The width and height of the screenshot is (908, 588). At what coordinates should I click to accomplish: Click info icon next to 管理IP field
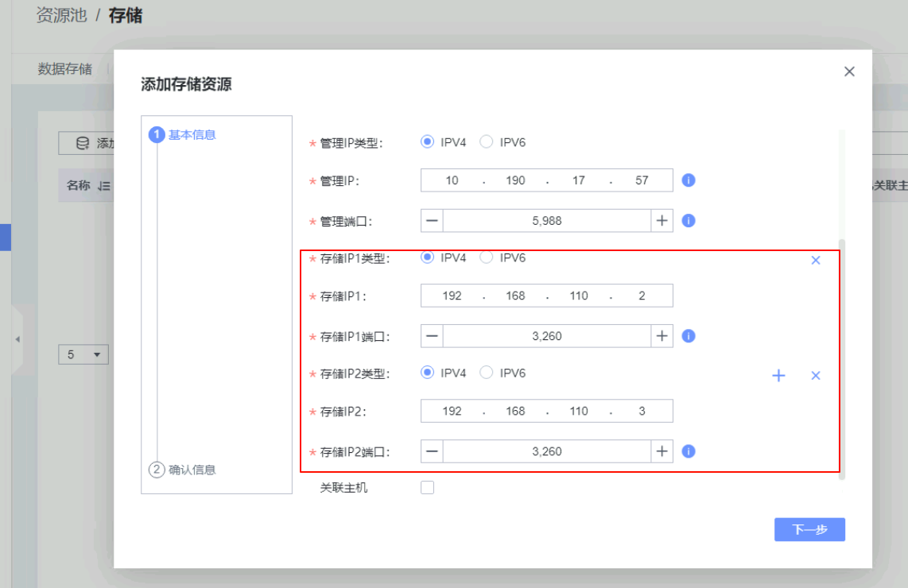(689, 180)
